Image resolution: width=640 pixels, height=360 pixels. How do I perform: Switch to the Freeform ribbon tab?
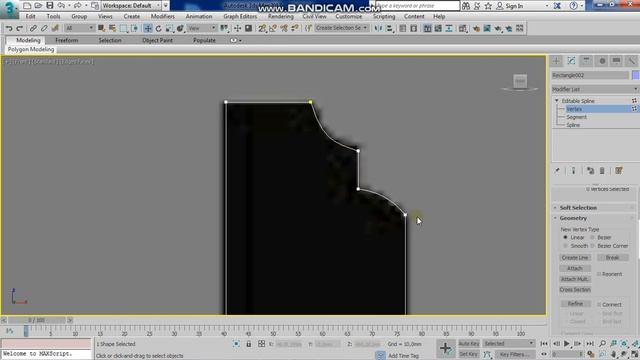pyautogui.click(x=67, y=40)
